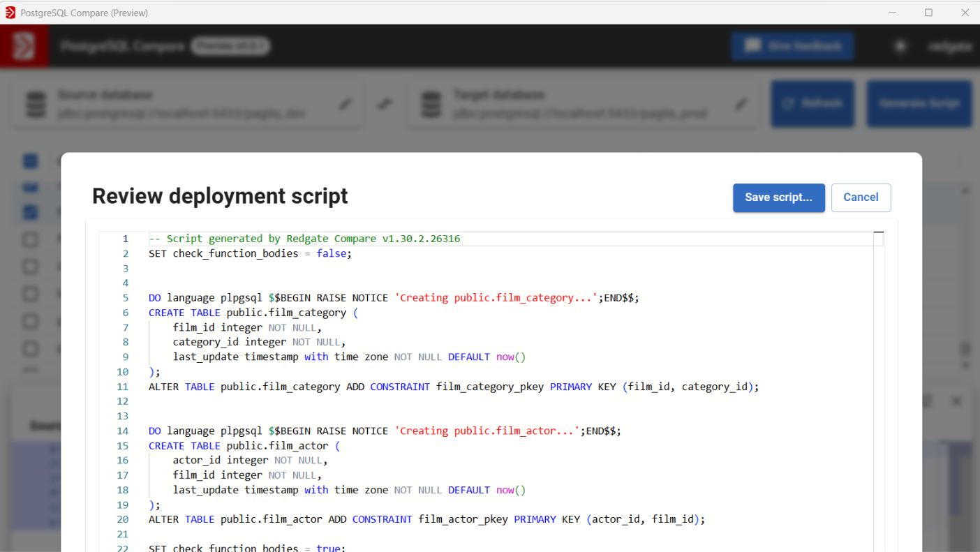The width and height of the screenshot is (980, 552).
Task: Click 'Creating public.film_category...' notice line
Action: [x=394, y=298]
